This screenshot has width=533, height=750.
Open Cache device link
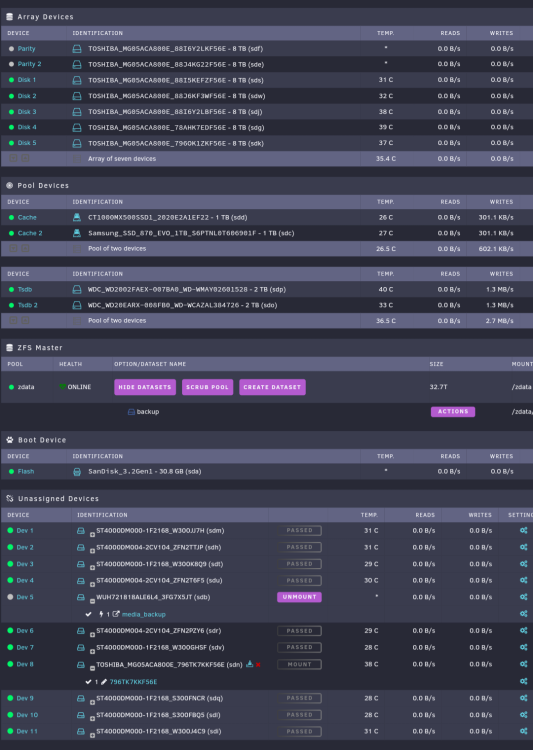pyautogui.click(x=27, y=218)
